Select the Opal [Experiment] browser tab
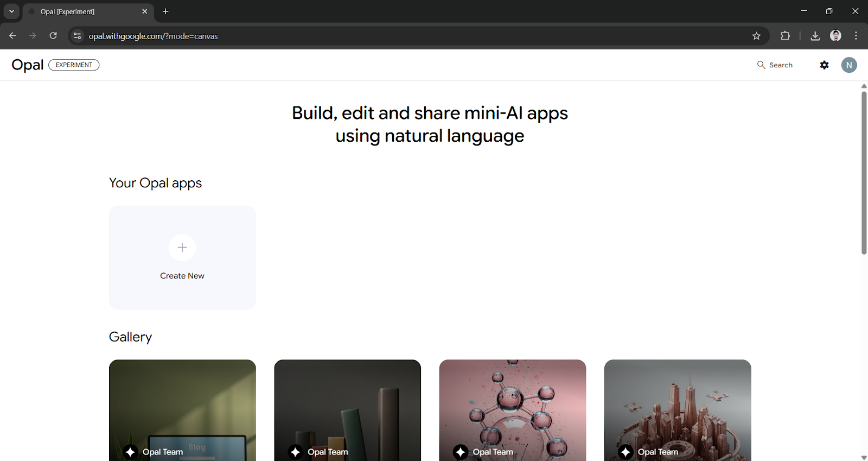 pos(88,11)
